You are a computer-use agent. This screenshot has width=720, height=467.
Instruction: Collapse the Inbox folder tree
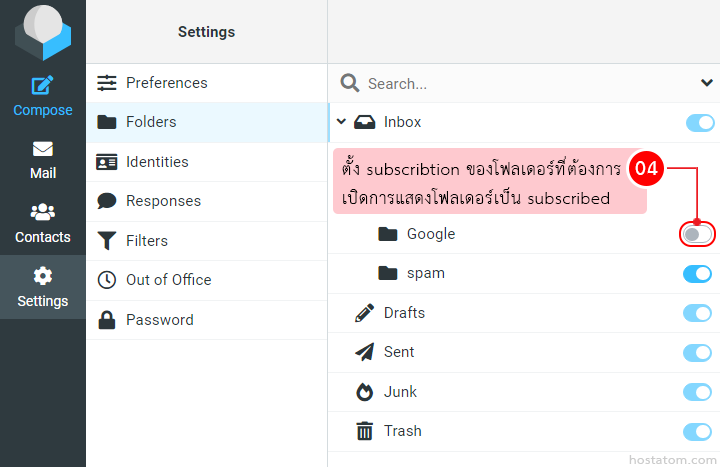341,122
